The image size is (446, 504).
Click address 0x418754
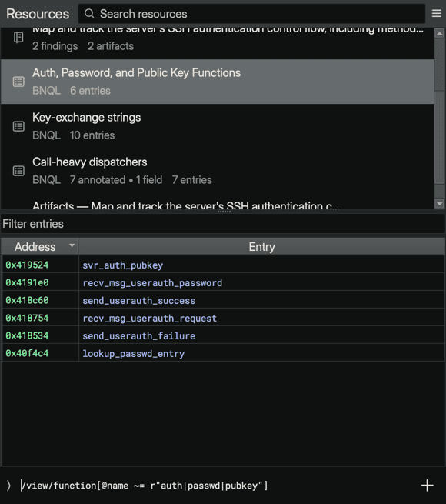coord(27,318)
